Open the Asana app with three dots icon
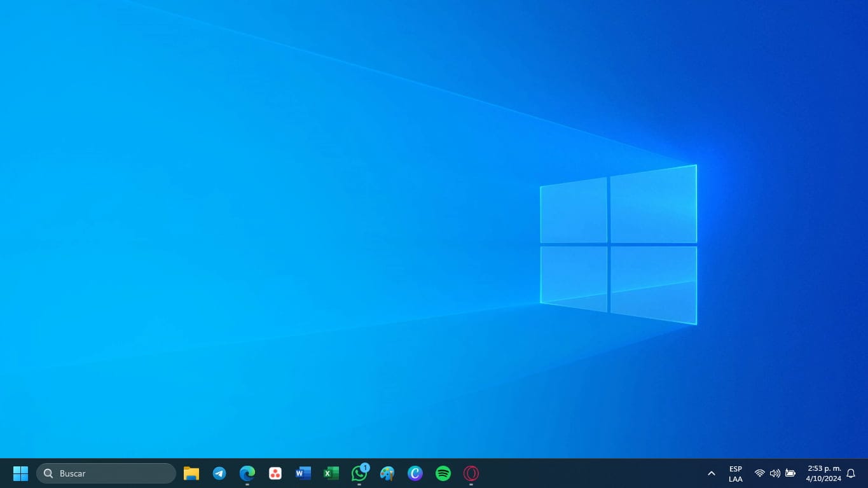 pos(275,473)
